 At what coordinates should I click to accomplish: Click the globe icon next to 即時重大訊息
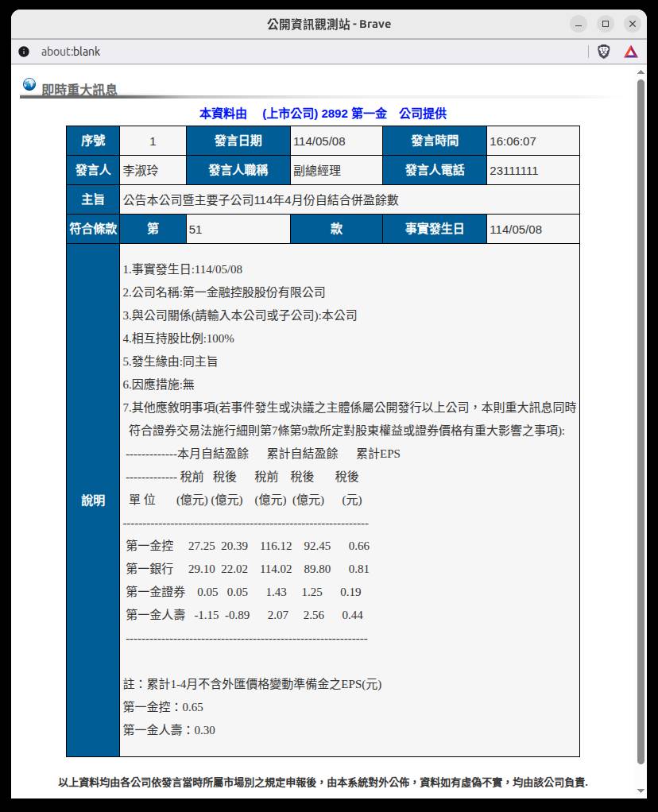click(x=29, y=84)
